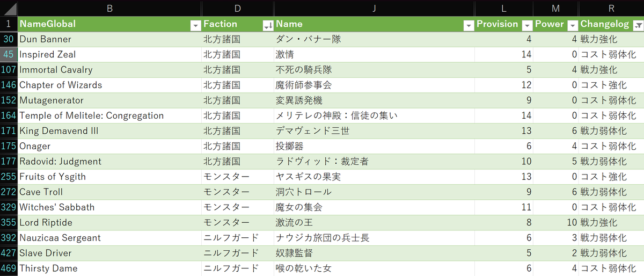Open the Changelog active filter dropdown

(638, 25)
